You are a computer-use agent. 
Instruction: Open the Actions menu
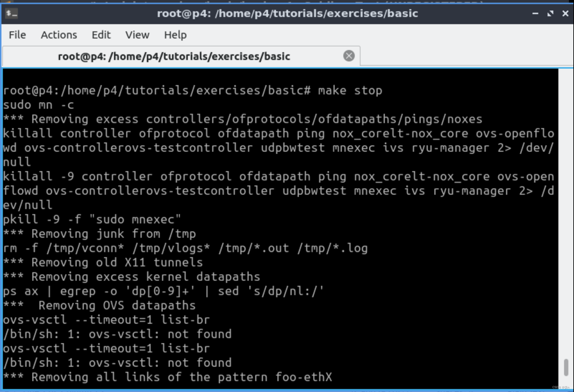pos(59,35)
